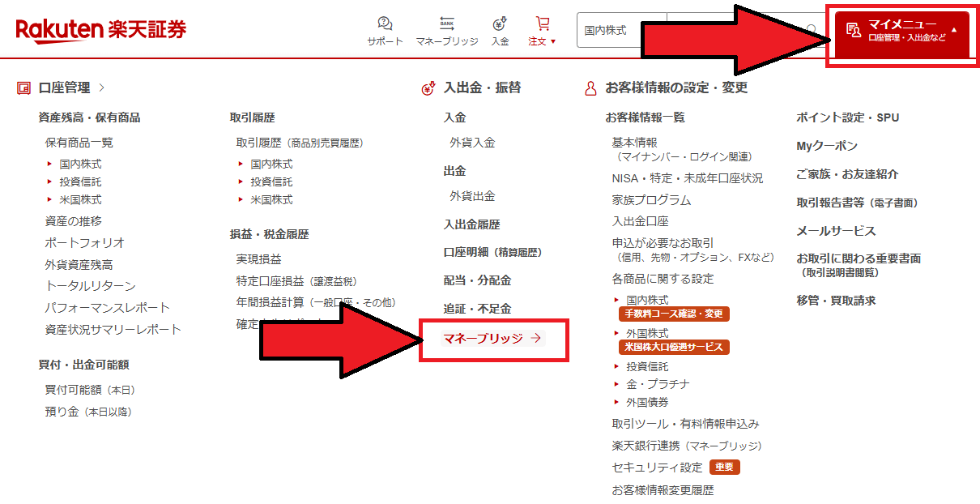
Task: Select 口座明細（精算履歴）
Action: pyautogui.click(x=492, y=252)
